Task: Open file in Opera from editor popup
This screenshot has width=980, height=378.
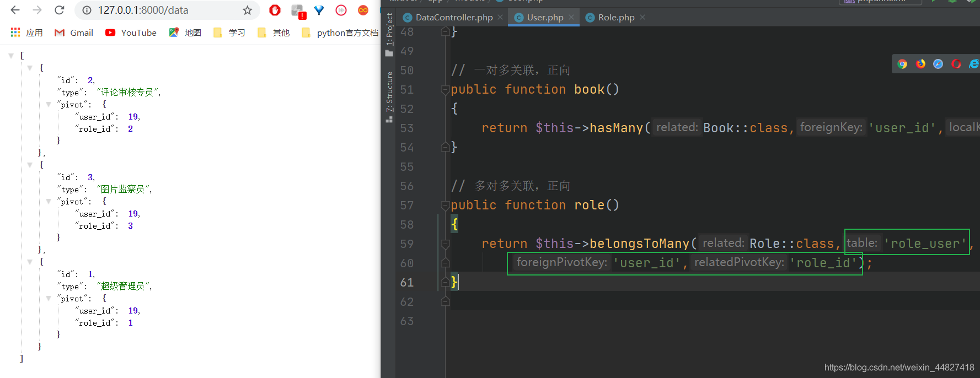Action: click(x=956, y=64)
